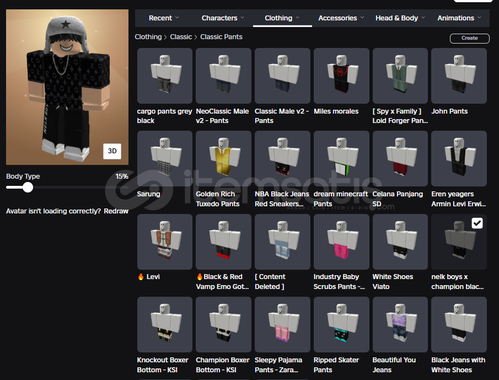Expand the Characters dropdown arrow
Screen dimensions: 499x380
[x=242, y=18]
